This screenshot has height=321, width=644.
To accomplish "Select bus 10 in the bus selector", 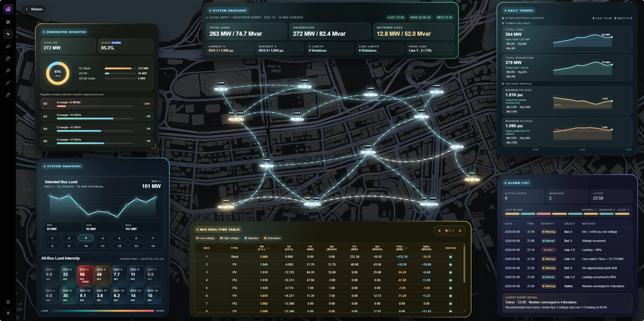I will click(x=86, y=246).
